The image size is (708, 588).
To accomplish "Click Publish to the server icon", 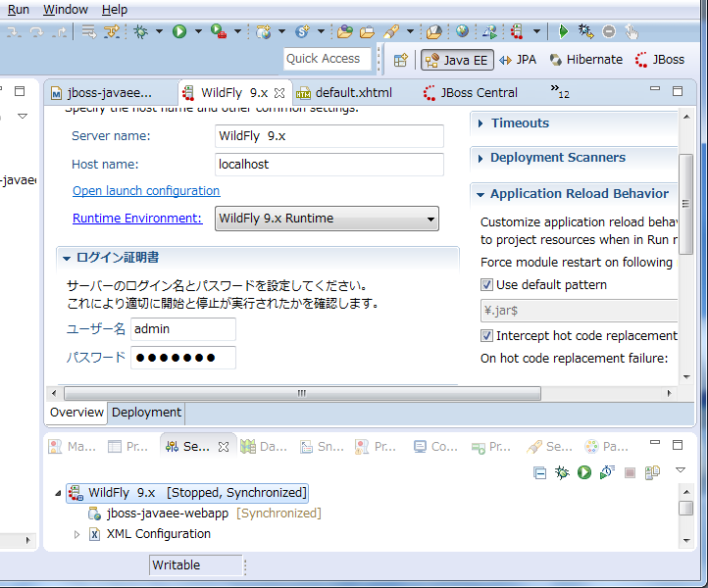I will pyautogui.click(x=652, y=473).
